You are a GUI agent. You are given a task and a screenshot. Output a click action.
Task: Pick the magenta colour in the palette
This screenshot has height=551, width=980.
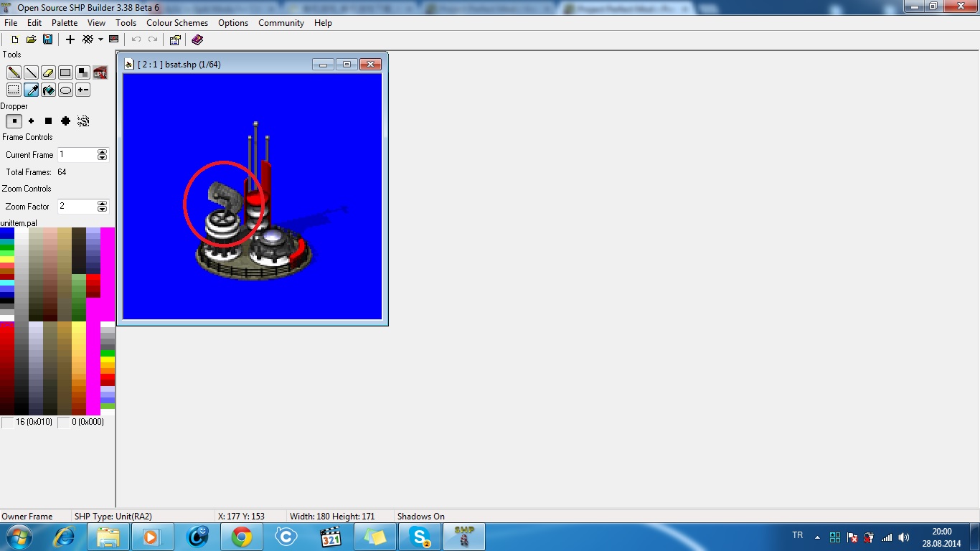108,273
